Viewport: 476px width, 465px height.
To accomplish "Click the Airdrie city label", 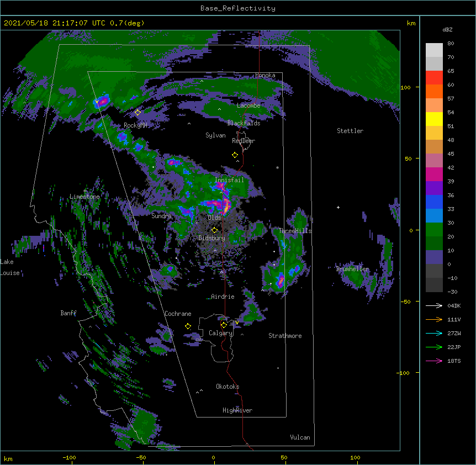I will pos(223,297).
